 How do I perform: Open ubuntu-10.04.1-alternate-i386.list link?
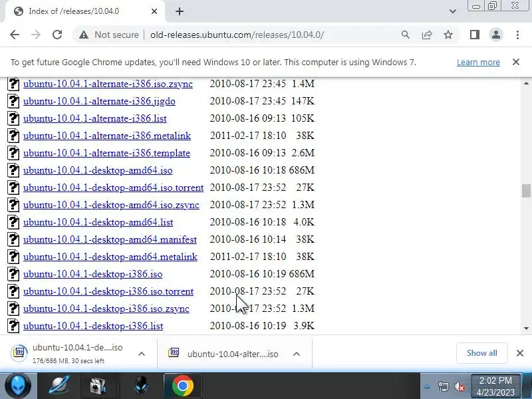[x=94, y=118]
